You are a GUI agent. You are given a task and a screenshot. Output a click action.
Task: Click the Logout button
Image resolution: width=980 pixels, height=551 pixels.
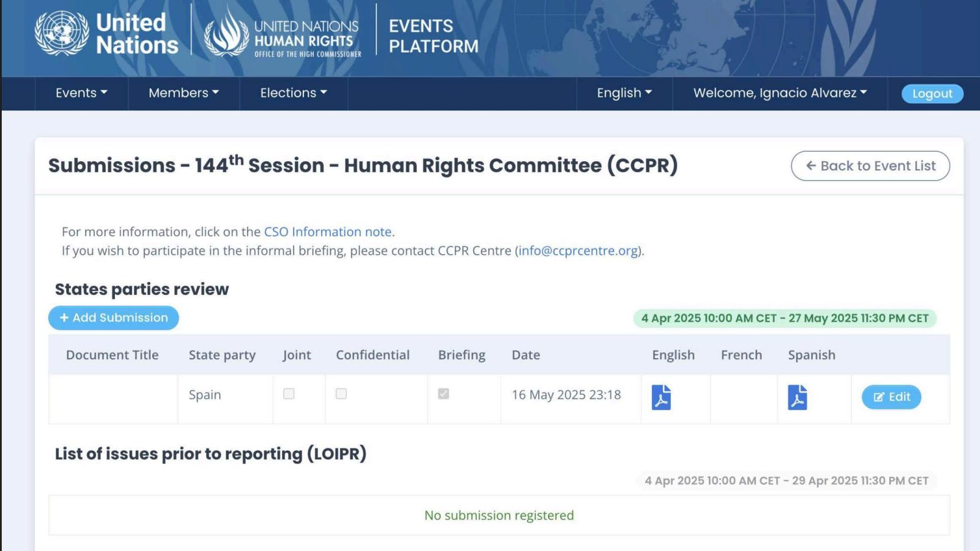click(x=932, y=94)
